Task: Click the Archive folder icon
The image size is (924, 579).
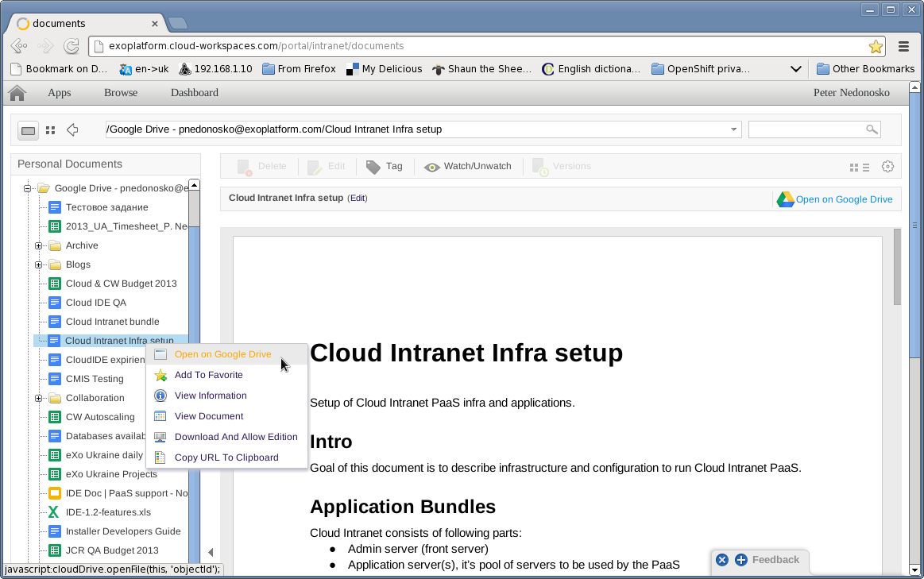Action: click(x=55, y=245)
